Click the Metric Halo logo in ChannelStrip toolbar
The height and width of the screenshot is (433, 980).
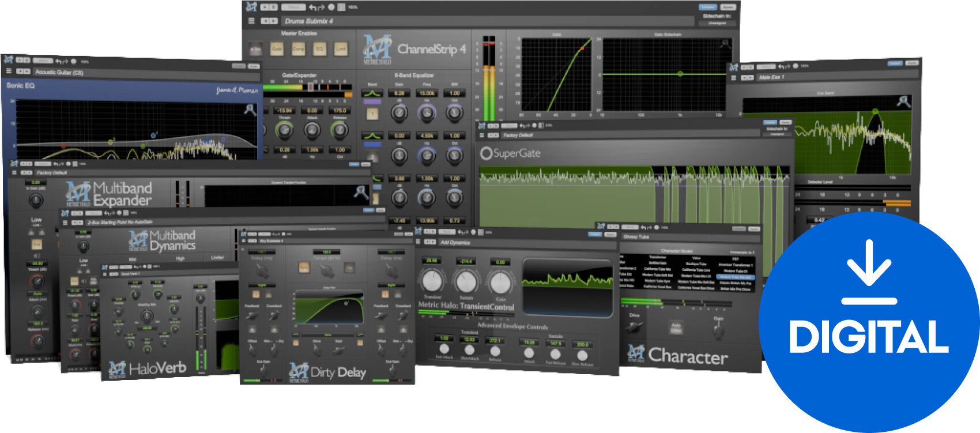(x=251, y=7)
